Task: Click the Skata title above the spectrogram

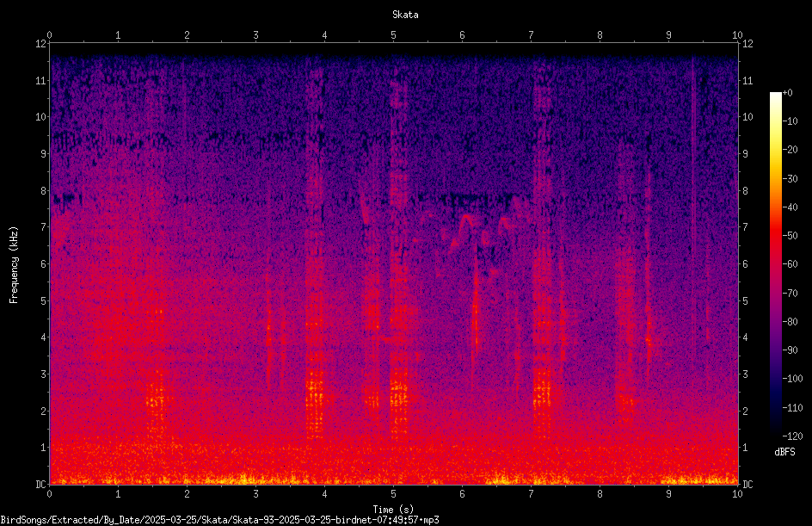Action: [x=405, y=15]
